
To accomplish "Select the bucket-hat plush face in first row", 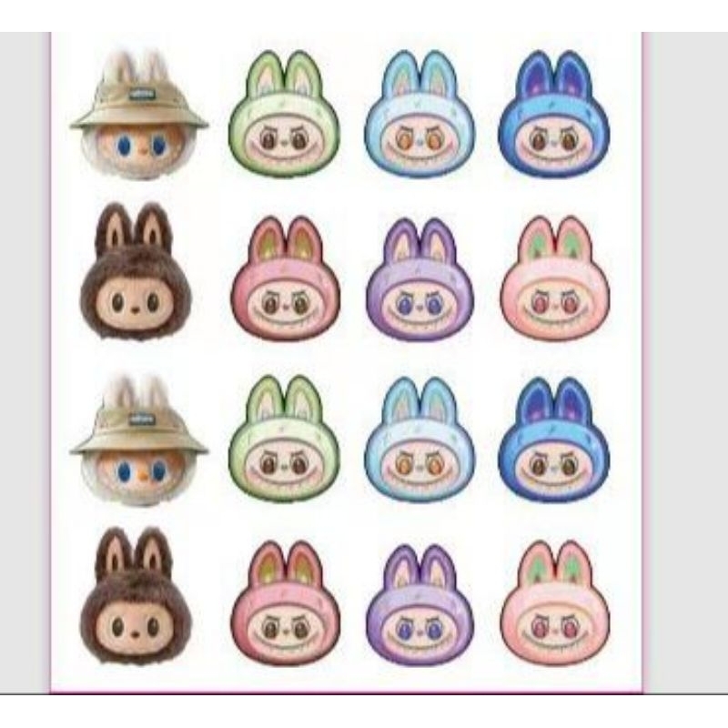I will (139, 116).
